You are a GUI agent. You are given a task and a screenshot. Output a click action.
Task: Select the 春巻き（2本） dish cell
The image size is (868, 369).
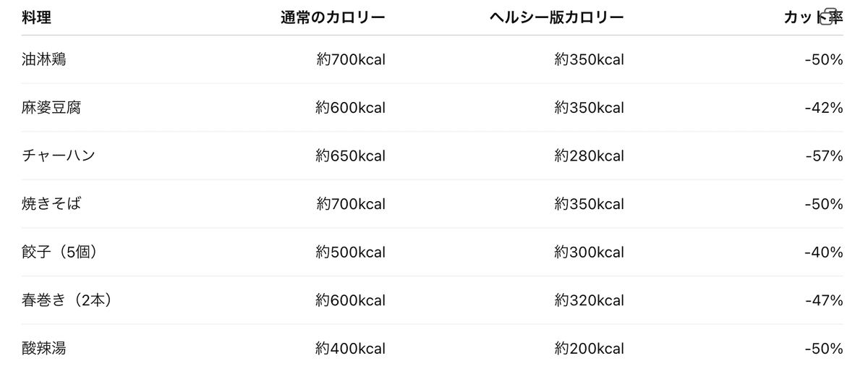click(x=66, y=300)
